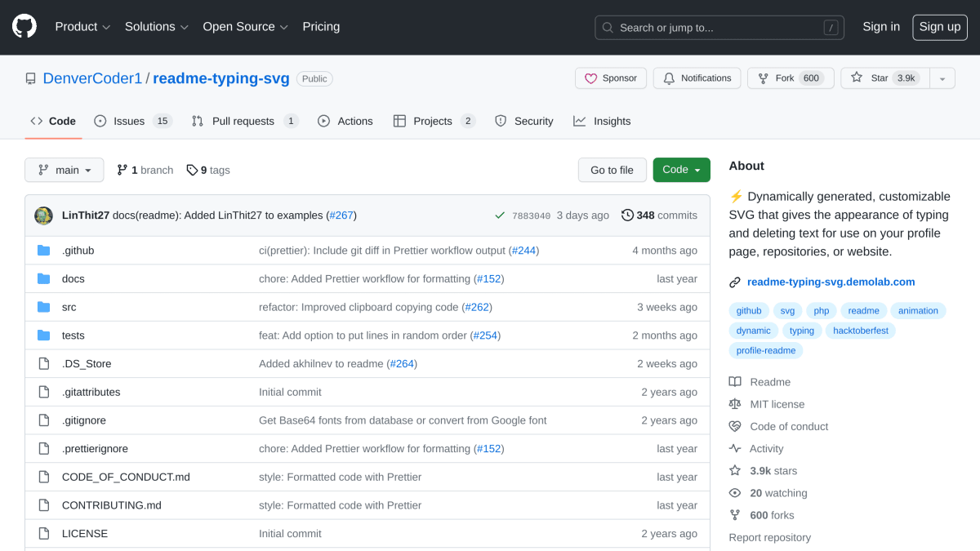Open the .github folder
This screenshot has width=980, height=551.
click(78, 251)
